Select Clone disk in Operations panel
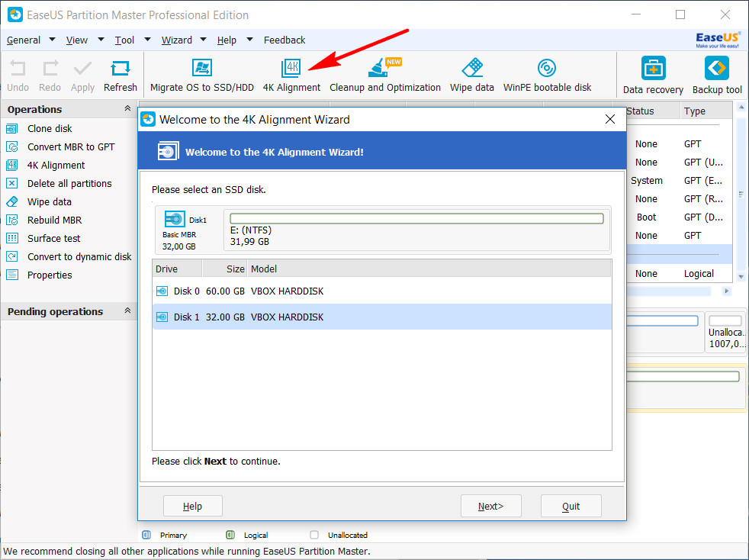 [x=50, y=128]
